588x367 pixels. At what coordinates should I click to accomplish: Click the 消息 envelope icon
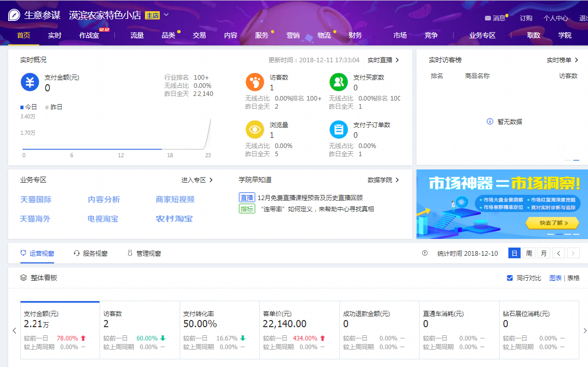488,18
